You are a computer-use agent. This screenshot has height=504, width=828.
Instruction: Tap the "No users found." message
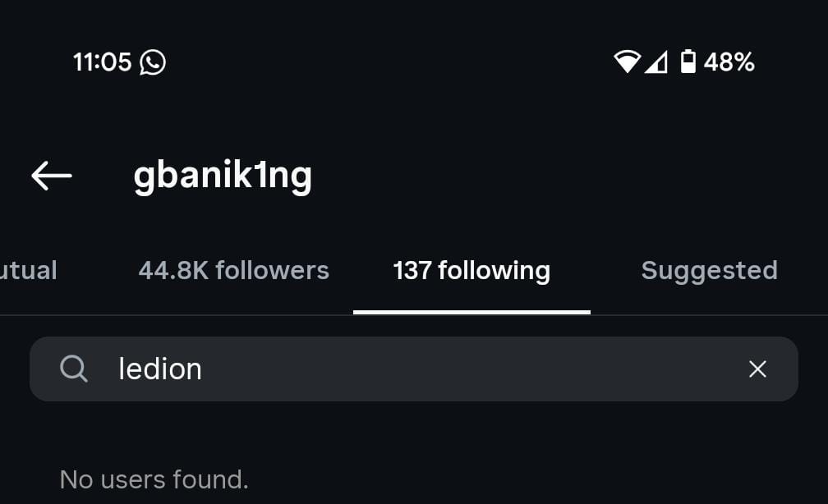pos(154,479)
